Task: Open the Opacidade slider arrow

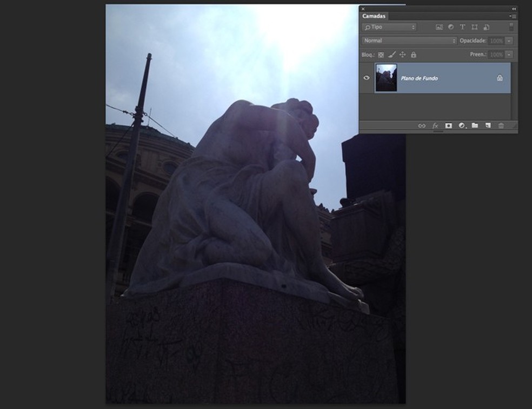Action: point(509,41)
